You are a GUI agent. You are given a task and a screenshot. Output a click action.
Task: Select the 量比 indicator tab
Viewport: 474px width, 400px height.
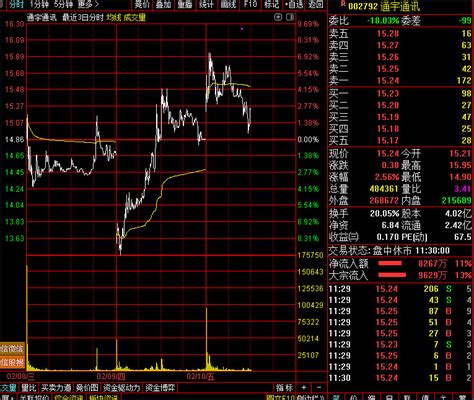[x=29, y=388]
